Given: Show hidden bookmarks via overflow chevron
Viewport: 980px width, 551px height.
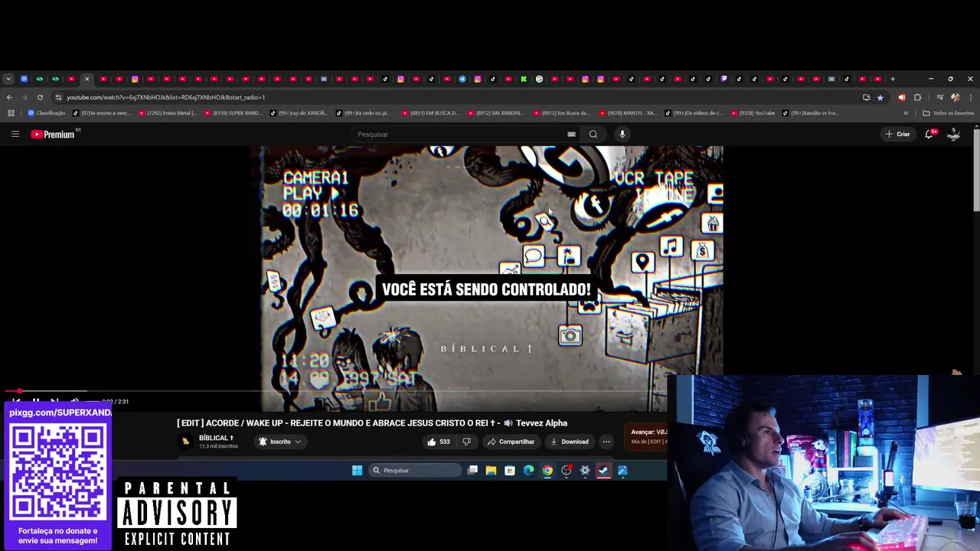Looking at the screenshot, I should 906,113.
